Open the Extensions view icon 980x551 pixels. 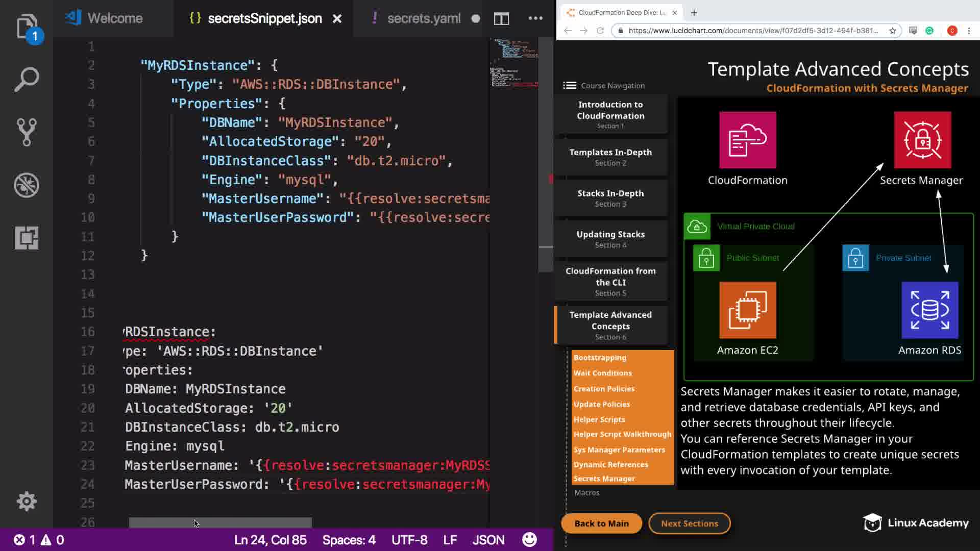tap(27, 238)
